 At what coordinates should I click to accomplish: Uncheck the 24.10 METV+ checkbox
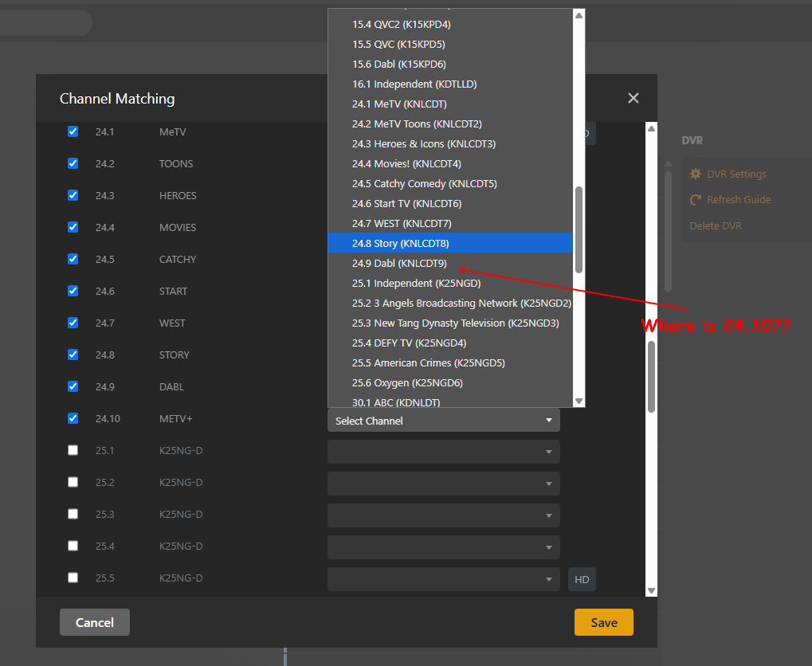pyautogui.click(x=73, y=418)
